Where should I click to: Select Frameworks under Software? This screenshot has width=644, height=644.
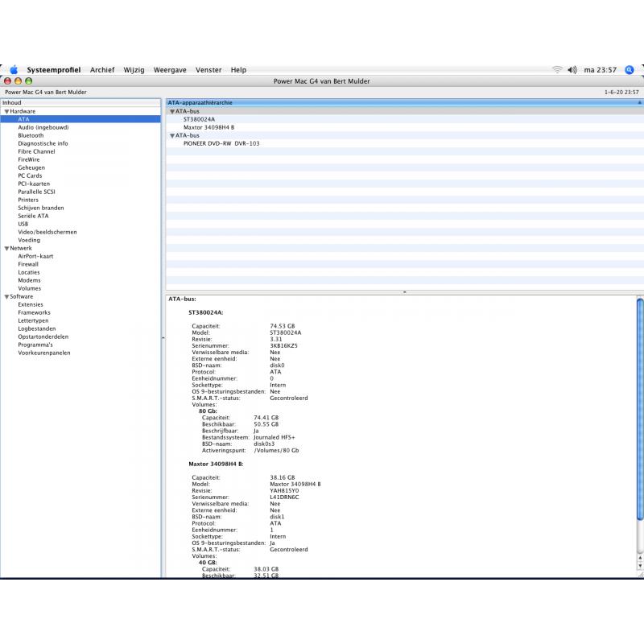pos(35,312)
